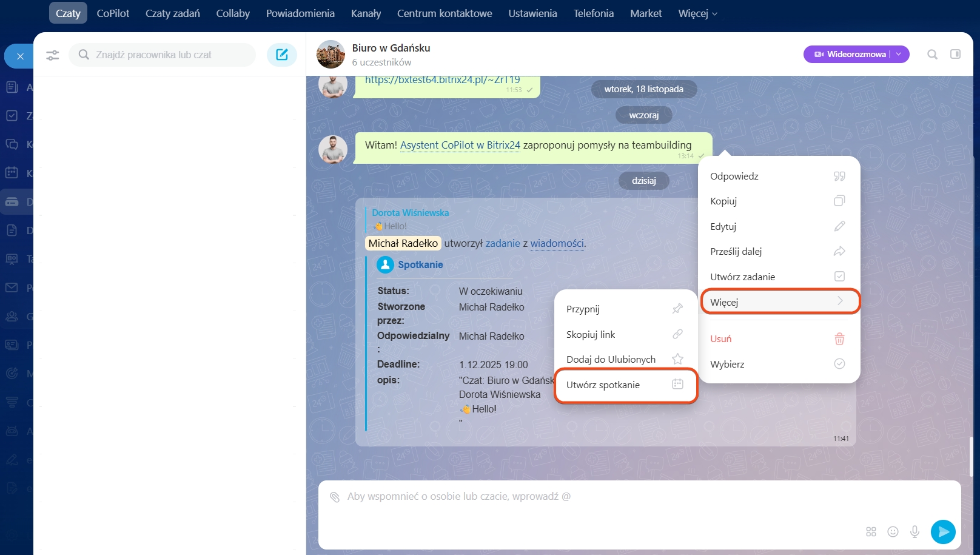
Task: Click the blue X close button in sidebar
Action: tap(19, 56)
